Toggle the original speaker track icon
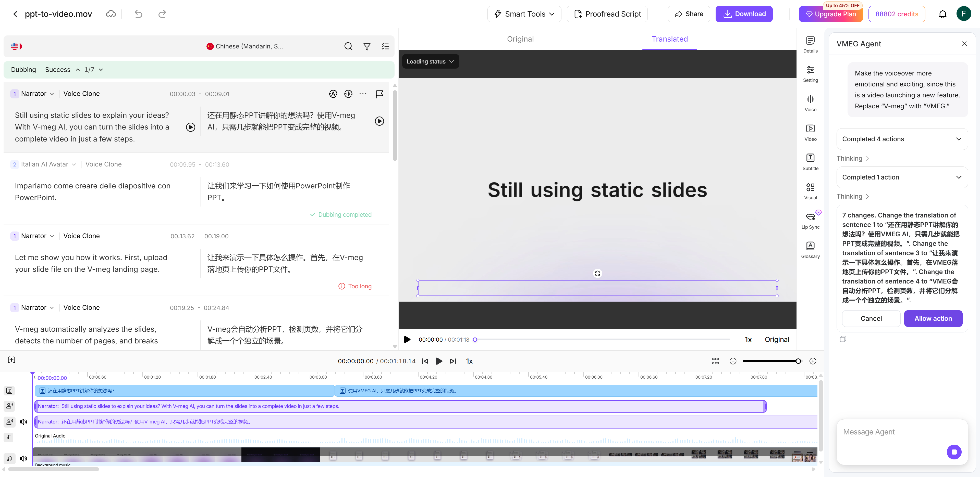This screenshot has height=477, width=980. pyautogui.click(x=9, y=406)
